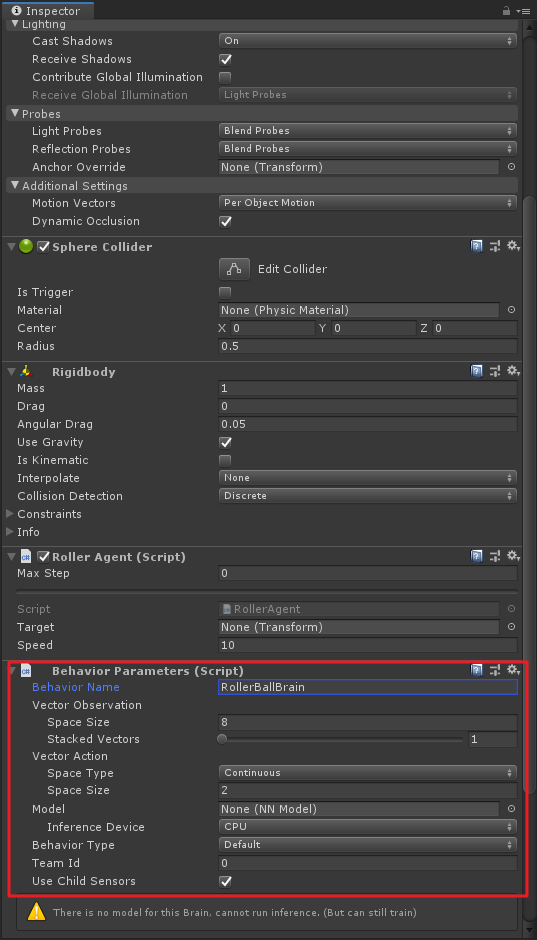Open the Interpolate dropdown
The height and width of the screenshot is (940, 537).
367,478
